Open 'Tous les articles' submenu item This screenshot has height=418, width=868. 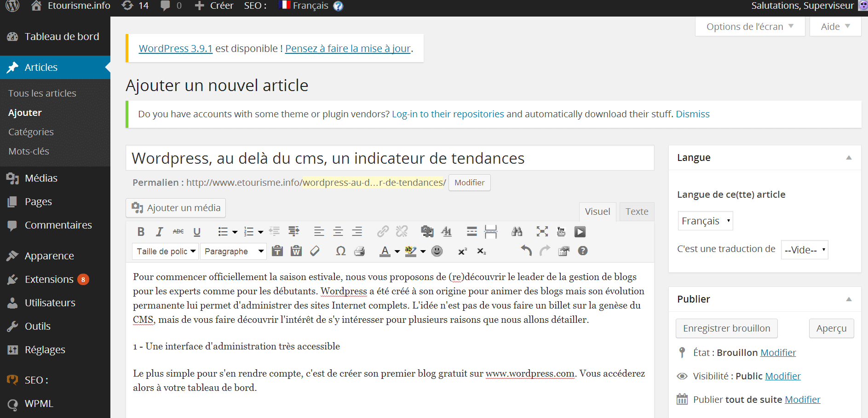pos(42,93)
